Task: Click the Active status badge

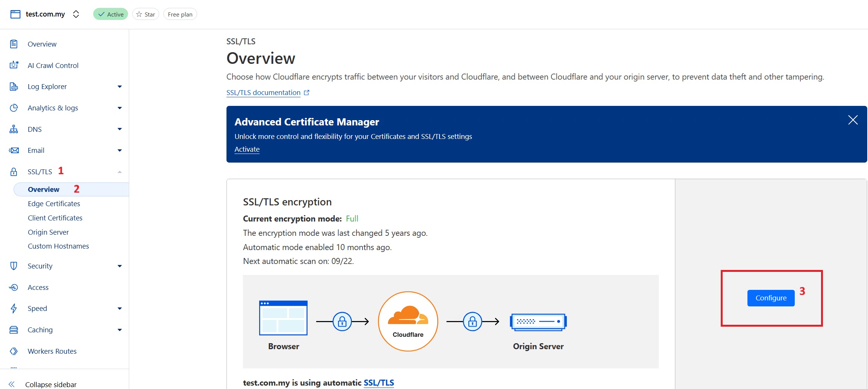Action: click(110, 14)
